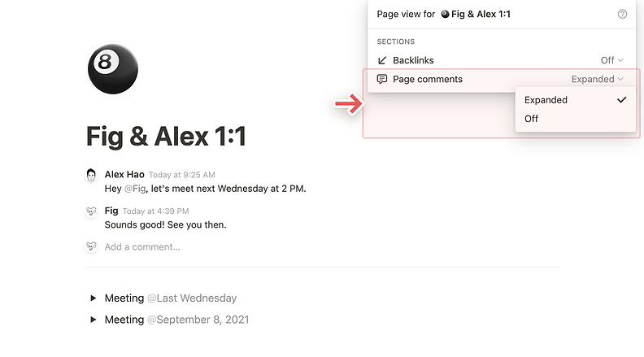Image resolution: width=644 pixels, height=357 pixels.
Task: Expand the Meeting @Last Wednesday toggle
Action: pyautogui.click(x=94, y=298)
